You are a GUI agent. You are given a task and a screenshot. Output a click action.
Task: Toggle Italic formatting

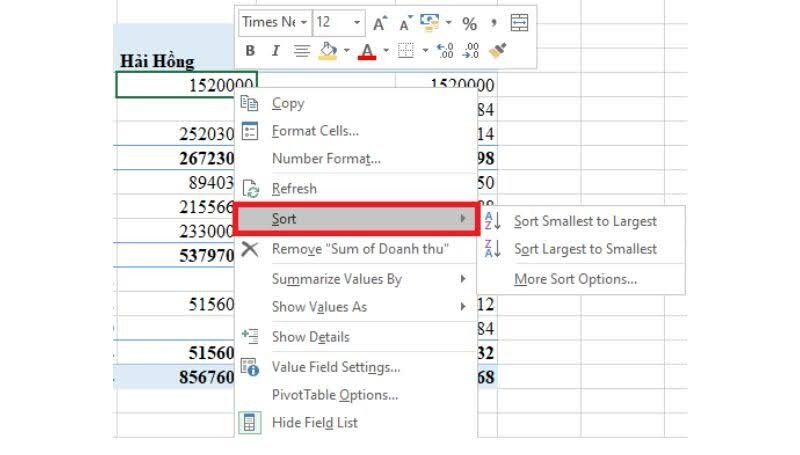coord(276,50)
